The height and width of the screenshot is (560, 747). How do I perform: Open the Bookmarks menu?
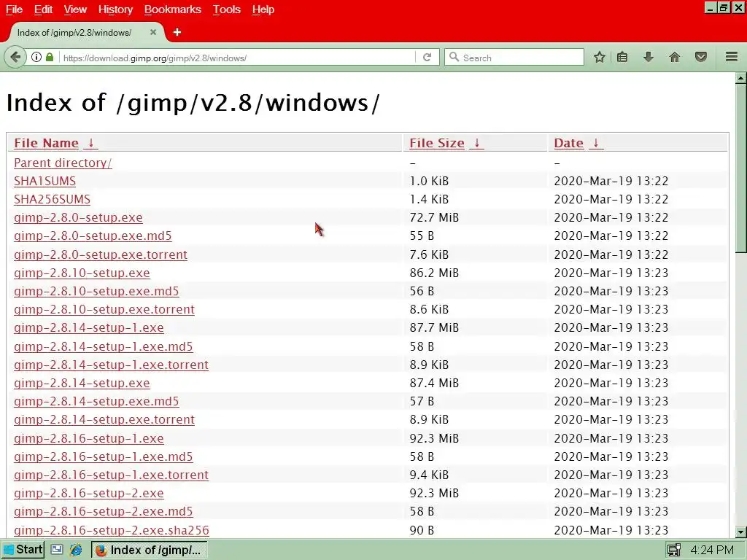(x=172, y=9)
